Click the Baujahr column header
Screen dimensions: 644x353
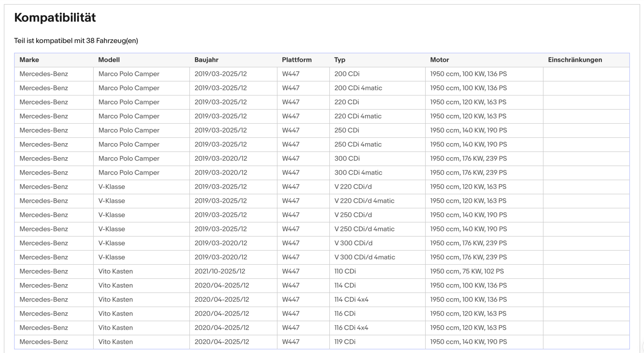206,60
